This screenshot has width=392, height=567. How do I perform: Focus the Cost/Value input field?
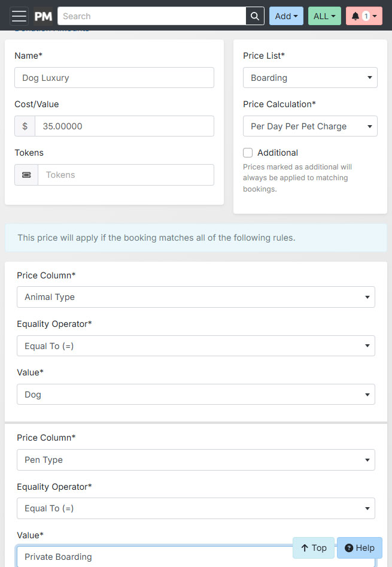pyautogui.click(x=124, y=126)
